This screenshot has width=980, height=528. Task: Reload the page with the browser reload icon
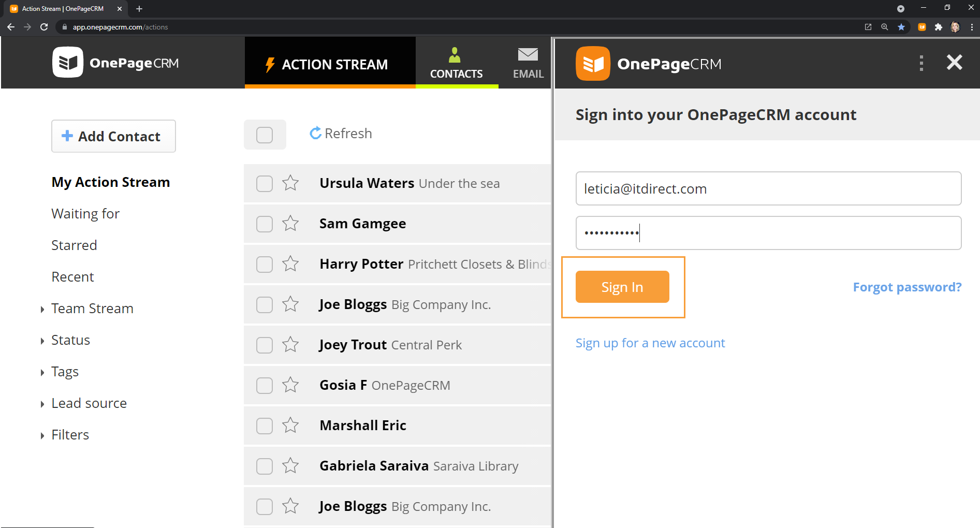click(44, 27)
